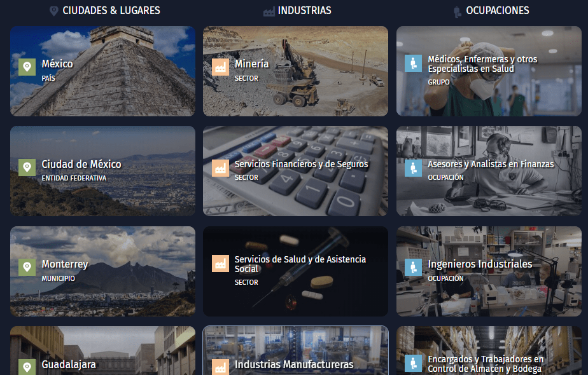Click the factory icon beside Servicios Financieros

pos(220,168)
